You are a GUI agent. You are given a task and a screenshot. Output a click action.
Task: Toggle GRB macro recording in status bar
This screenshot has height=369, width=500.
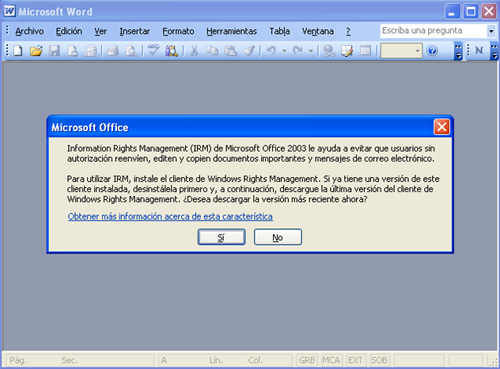point(307,360)
